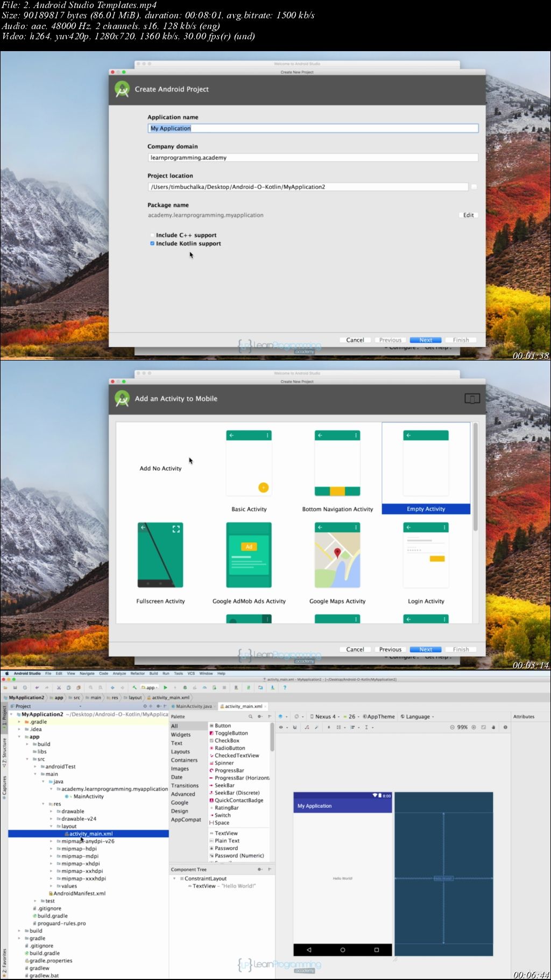
Task: Expand the build folder under app
Action: [27, 744]
